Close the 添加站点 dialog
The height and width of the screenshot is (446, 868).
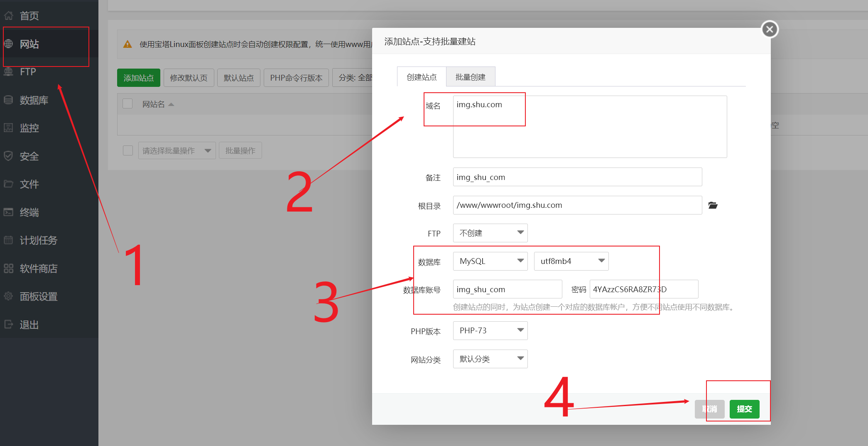tap(770, 29)
